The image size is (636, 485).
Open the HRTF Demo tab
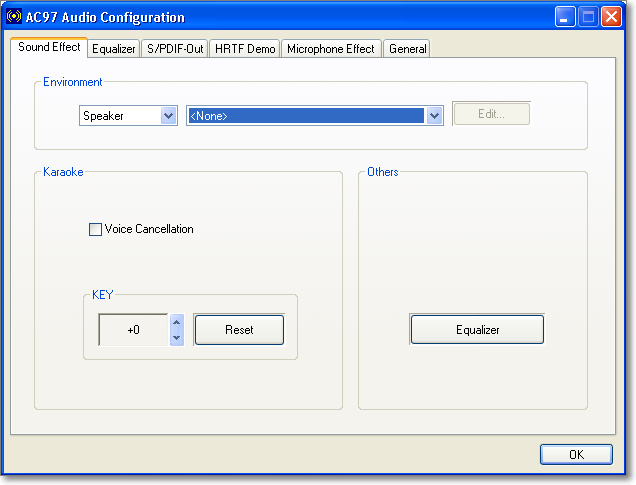pos(245,49)
